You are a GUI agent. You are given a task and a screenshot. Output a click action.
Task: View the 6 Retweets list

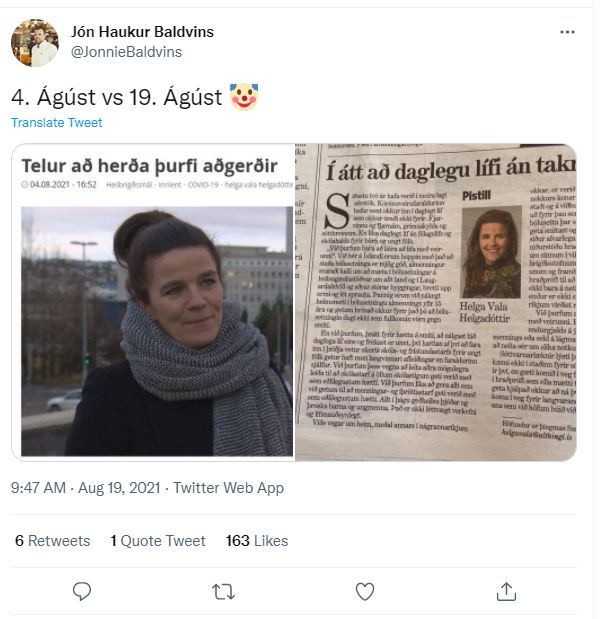coord(53,541)
